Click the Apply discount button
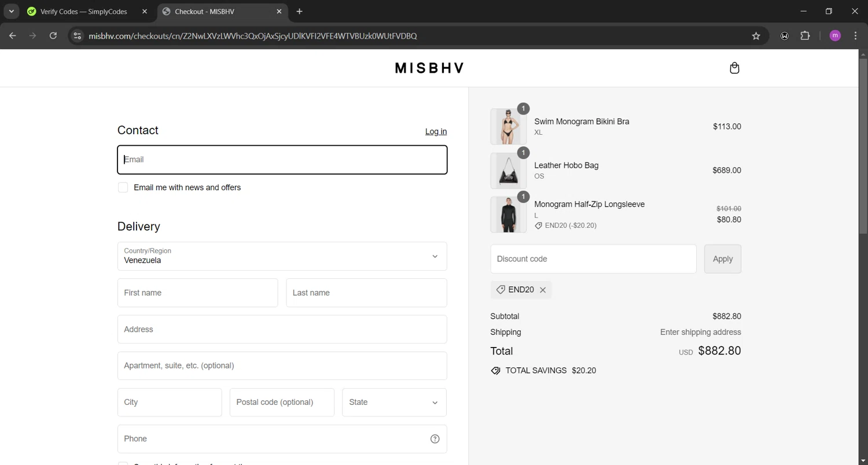The width and height of the screenshot is (868, 465). pos(723,259)
